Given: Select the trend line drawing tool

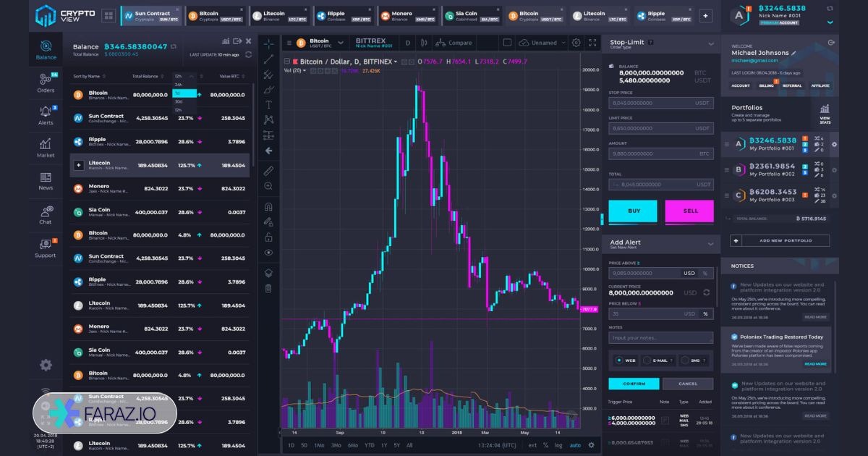Looking at the screenshot, I should [x=269, y=59].
